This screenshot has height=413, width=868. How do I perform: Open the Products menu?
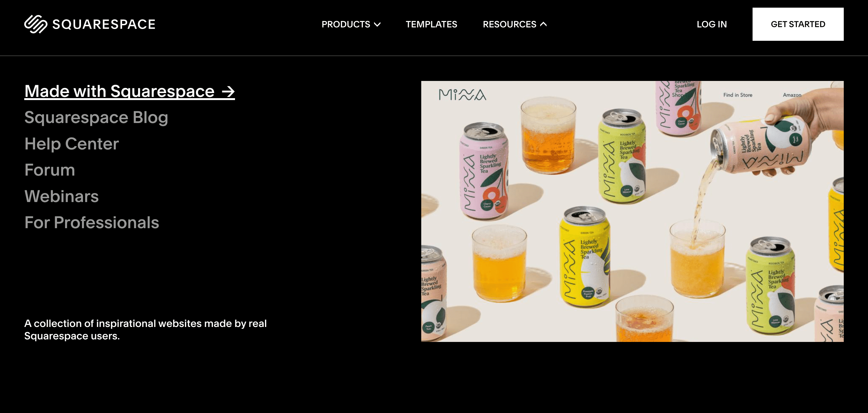[x=351, y=24]
